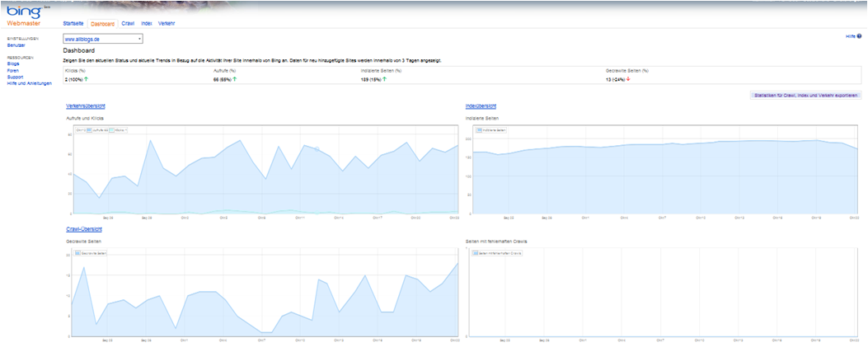
Task: Click the Seiten mit fehlerhaften Crawls title
Action: [x=496, y=242]
